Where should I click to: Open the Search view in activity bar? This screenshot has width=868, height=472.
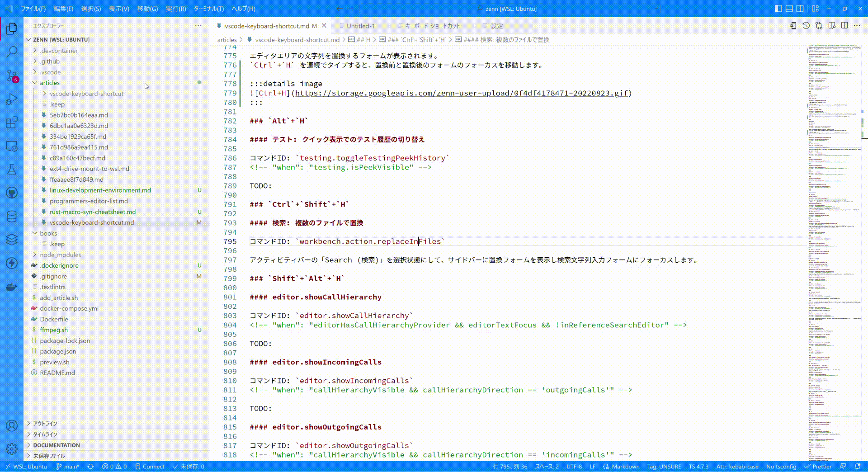click(x=12, y=52)
